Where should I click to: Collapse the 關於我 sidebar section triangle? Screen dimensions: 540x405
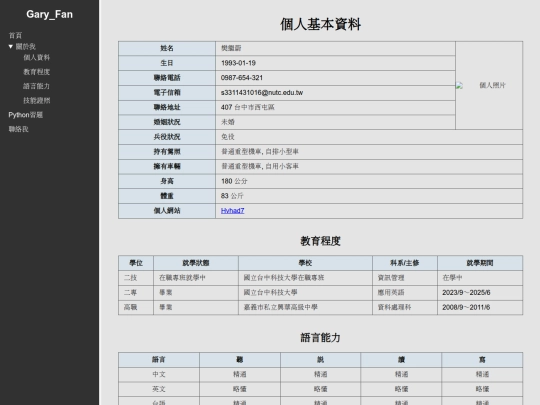point(11,46)
